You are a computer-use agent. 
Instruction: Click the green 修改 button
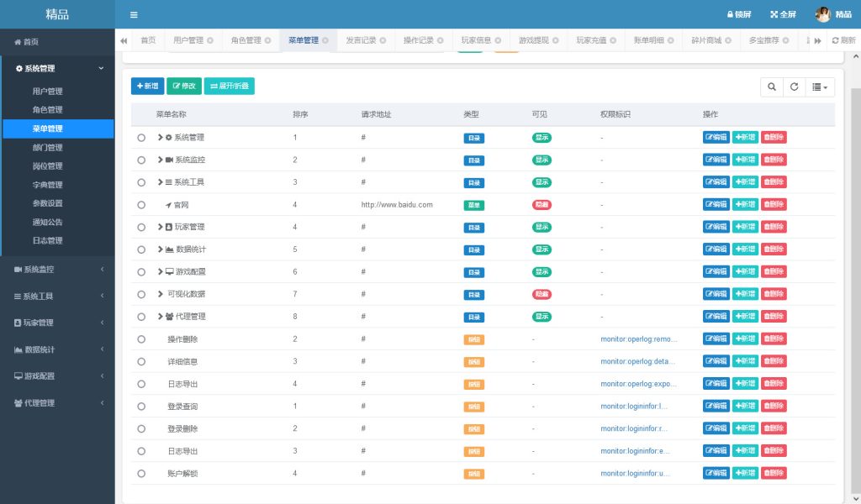pos(183,86)
